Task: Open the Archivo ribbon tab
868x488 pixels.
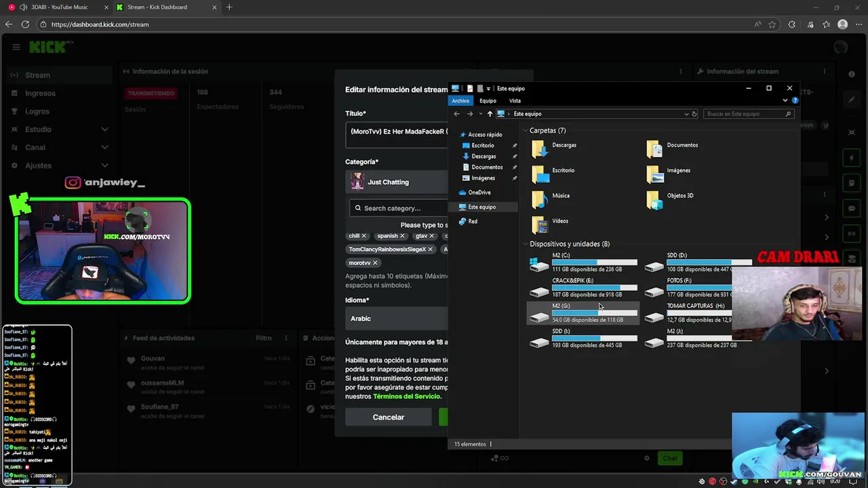Action: [460, 101]
